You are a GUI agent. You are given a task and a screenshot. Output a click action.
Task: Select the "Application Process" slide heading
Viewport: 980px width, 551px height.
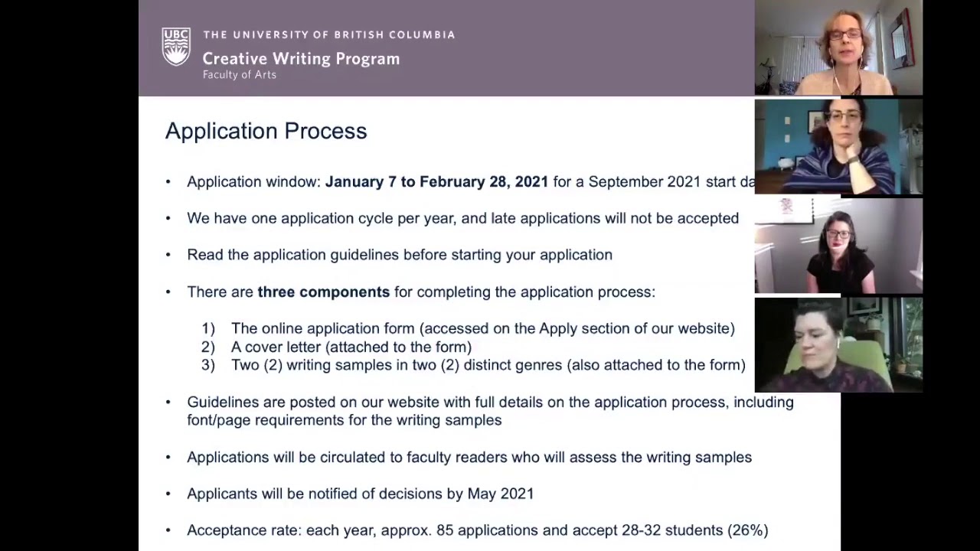click(266, 131)
